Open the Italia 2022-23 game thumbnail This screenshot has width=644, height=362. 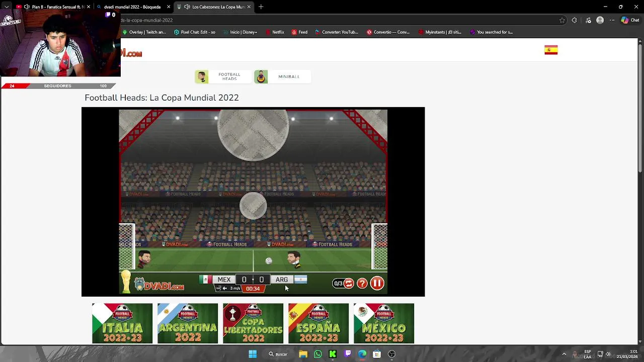tap(122, 323)
